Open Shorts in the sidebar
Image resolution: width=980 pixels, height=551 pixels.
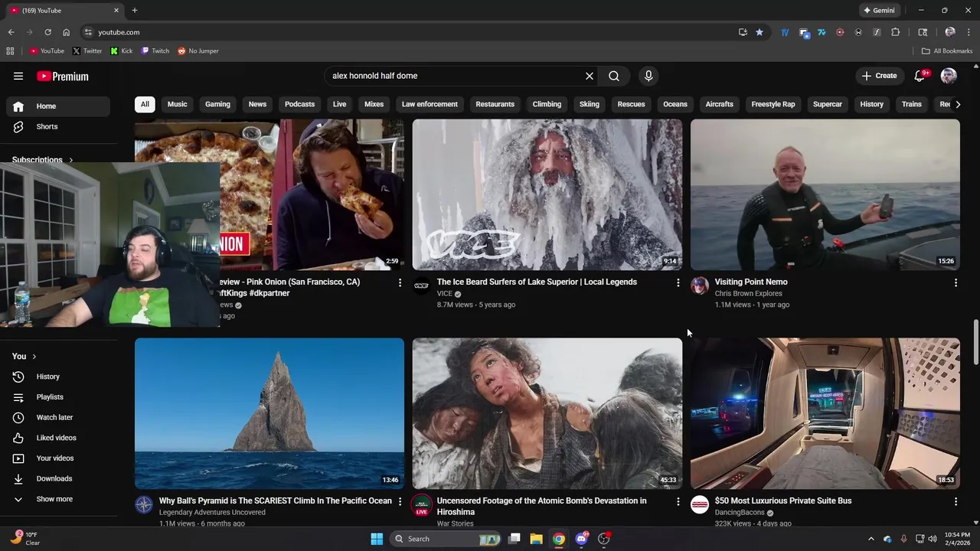coord(58,126)
